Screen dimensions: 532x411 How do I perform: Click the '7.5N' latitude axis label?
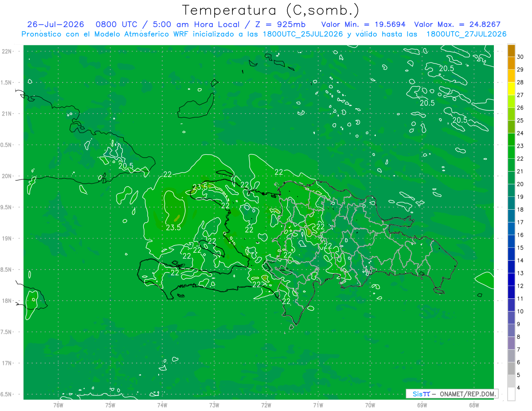point(6,332)
